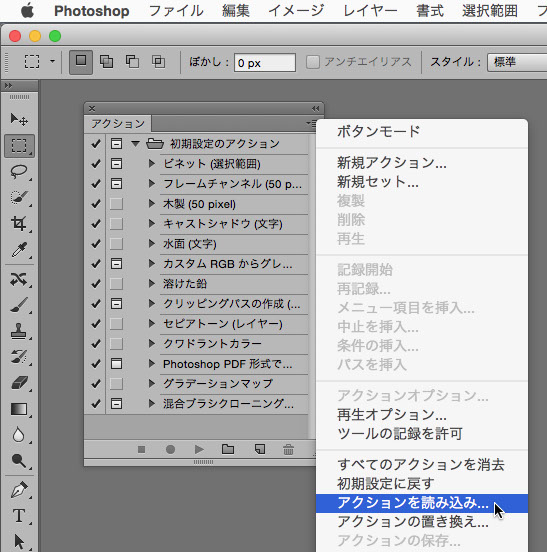Image resolution: width=547 pixels, height=552 pixels.
Task: Choose 新規アクション... menu item
Action: pos(422,163)
